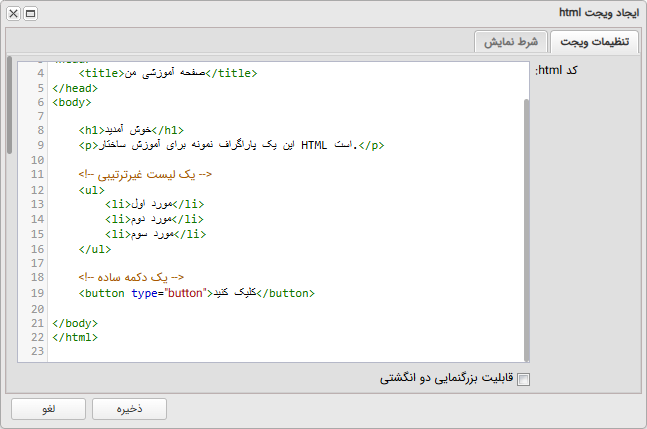Click the یک دکمه ساده comment
This screenshot has width=647, height=429.
(x=131, y=277)
